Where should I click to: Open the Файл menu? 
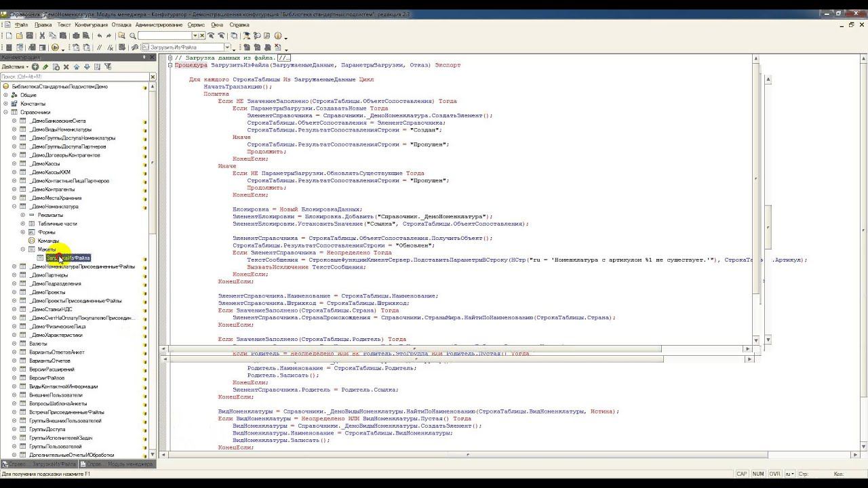pyautogui.click(x=21, y=25)
